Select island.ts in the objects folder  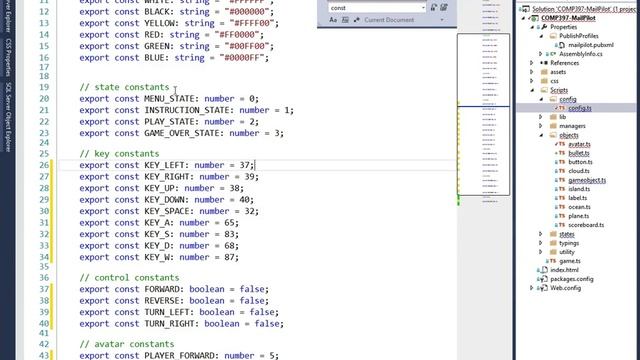[579, 189]
